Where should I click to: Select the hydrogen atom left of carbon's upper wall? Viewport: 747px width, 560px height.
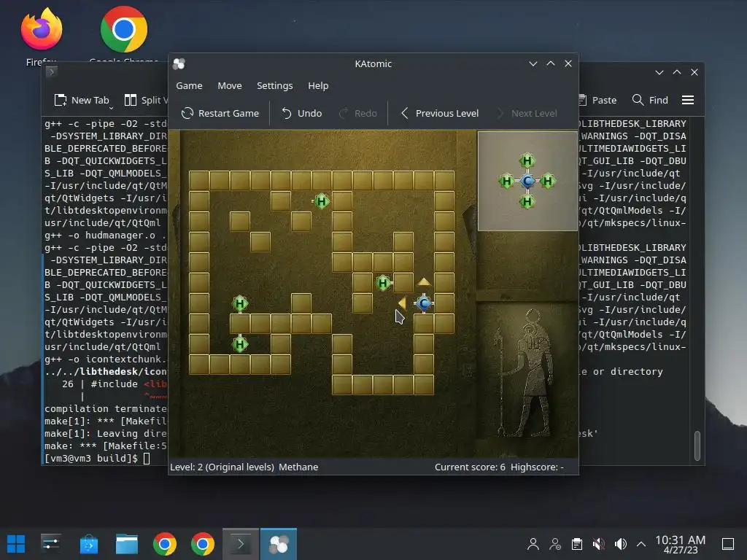383,284
